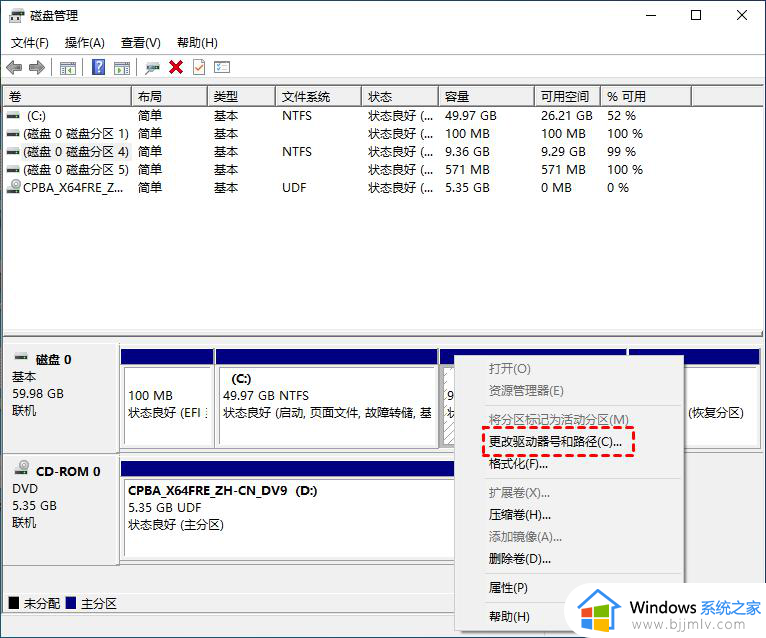Sort by 状态 column header

400,96
